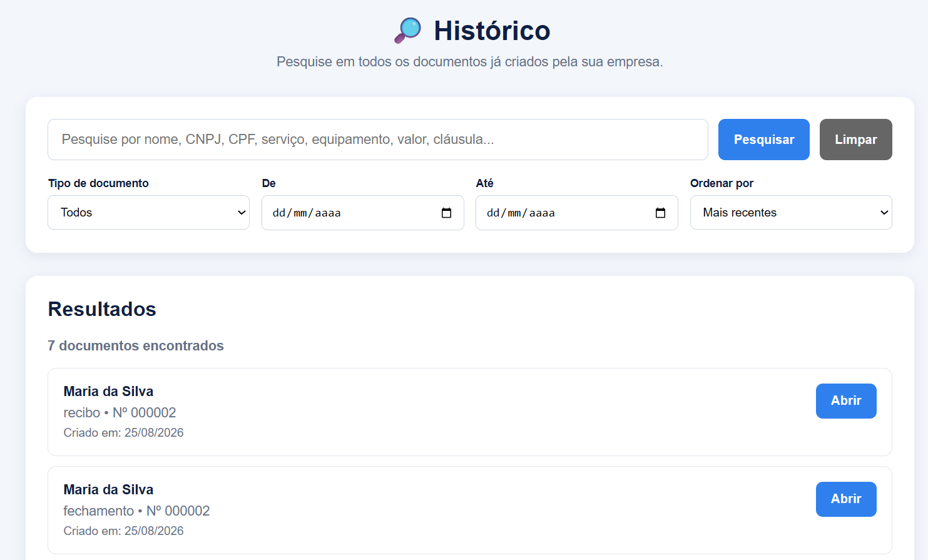Click the Pesquisar button
Image resolution: width=928 pixels, height=560 pixels.
click(x=764, y=140)
